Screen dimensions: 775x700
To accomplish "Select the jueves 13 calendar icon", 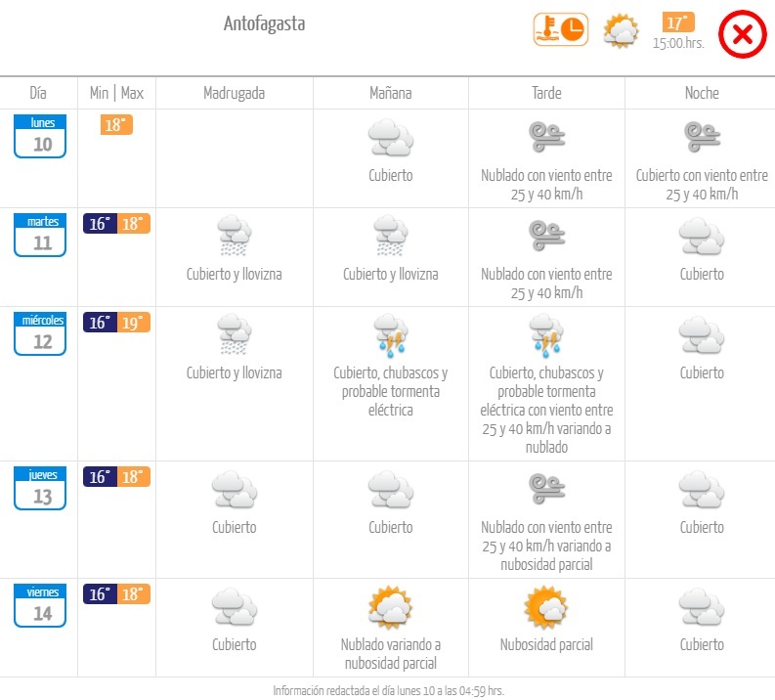I will tap(40, 489).
